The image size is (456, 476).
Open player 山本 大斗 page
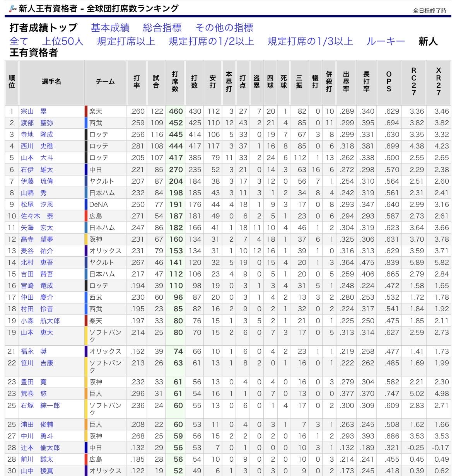(x=37, y=158)
